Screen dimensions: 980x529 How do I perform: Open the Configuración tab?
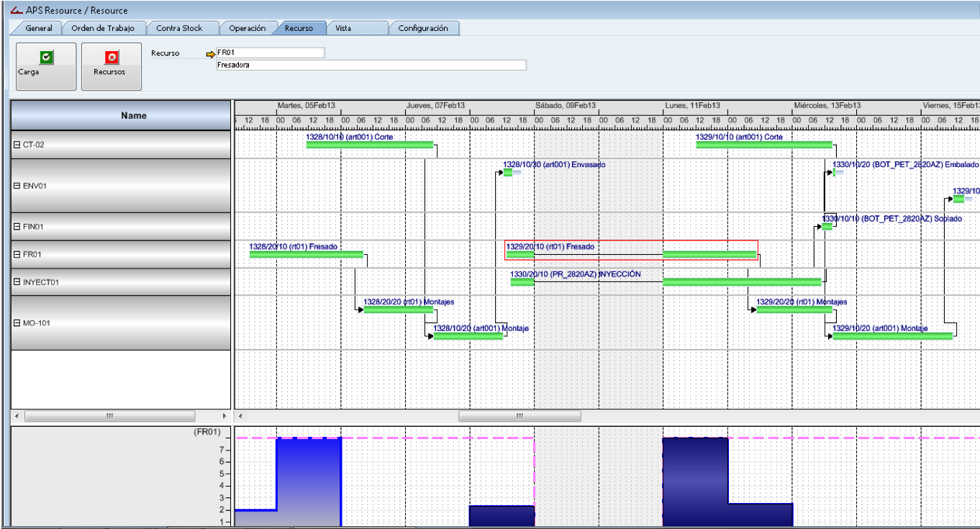(423, 28)
